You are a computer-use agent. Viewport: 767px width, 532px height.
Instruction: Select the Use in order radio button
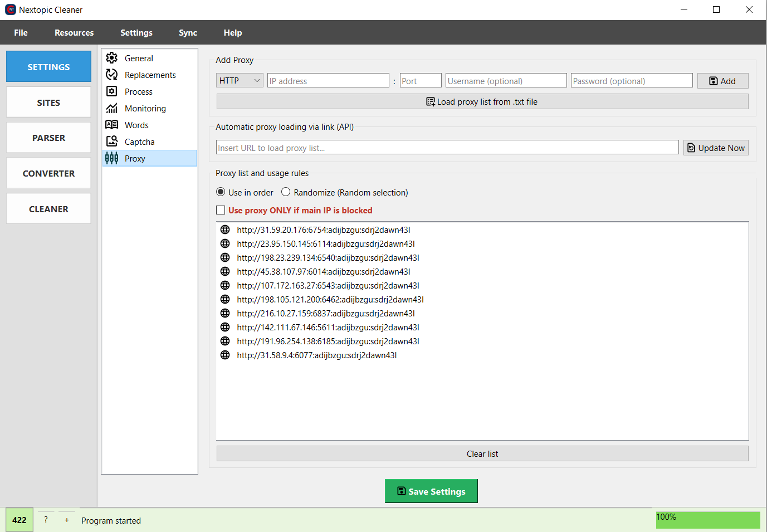[x=221, y=192]
